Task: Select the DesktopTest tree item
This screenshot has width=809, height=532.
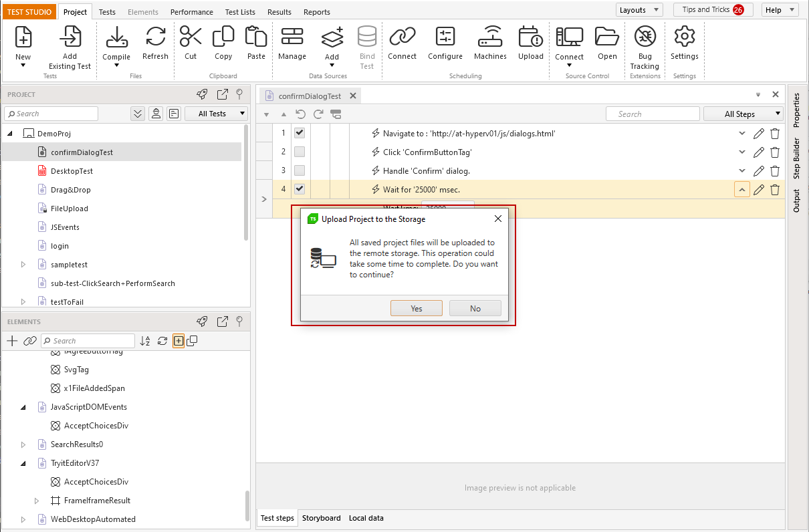Action: coord(72,171)
